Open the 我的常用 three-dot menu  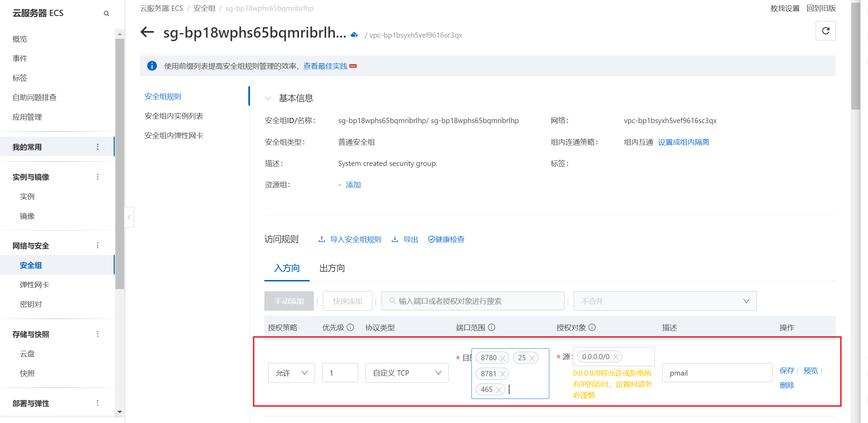pyautogui.click(x=98, y=147)
